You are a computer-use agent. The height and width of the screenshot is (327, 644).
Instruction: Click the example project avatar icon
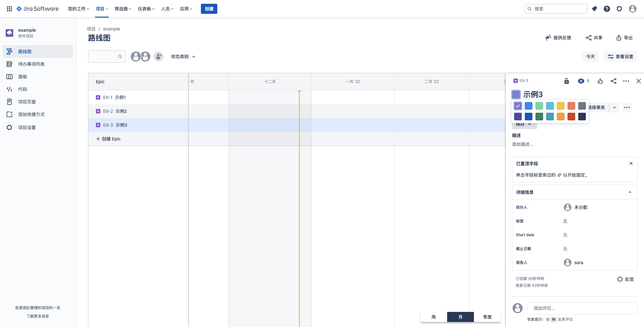[9, 33]
